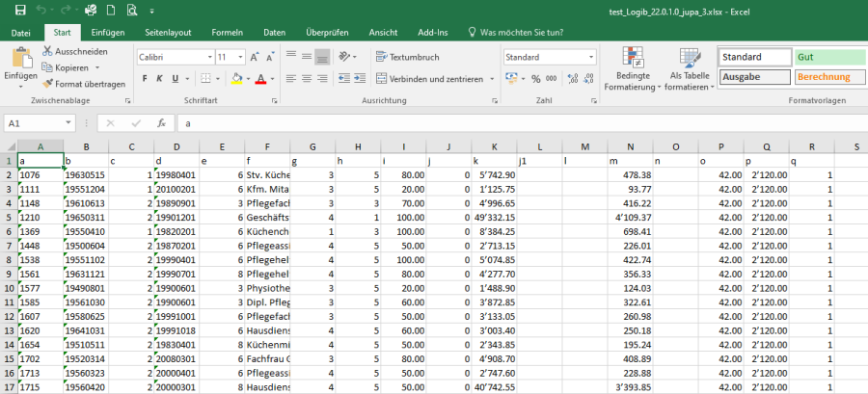The image size is (868, 394).
Task: Expand the fill color dropdown arrow
Action: click(x=248, y=78)
